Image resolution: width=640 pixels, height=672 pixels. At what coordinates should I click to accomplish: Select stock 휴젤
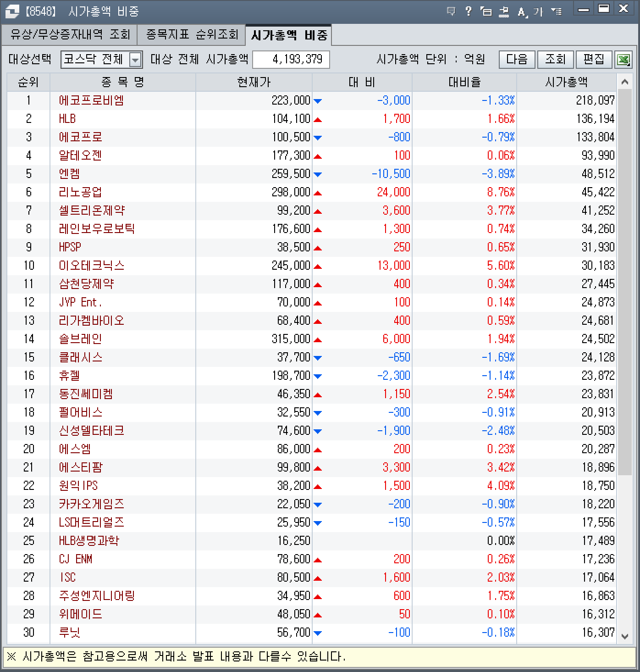[70, 376]
